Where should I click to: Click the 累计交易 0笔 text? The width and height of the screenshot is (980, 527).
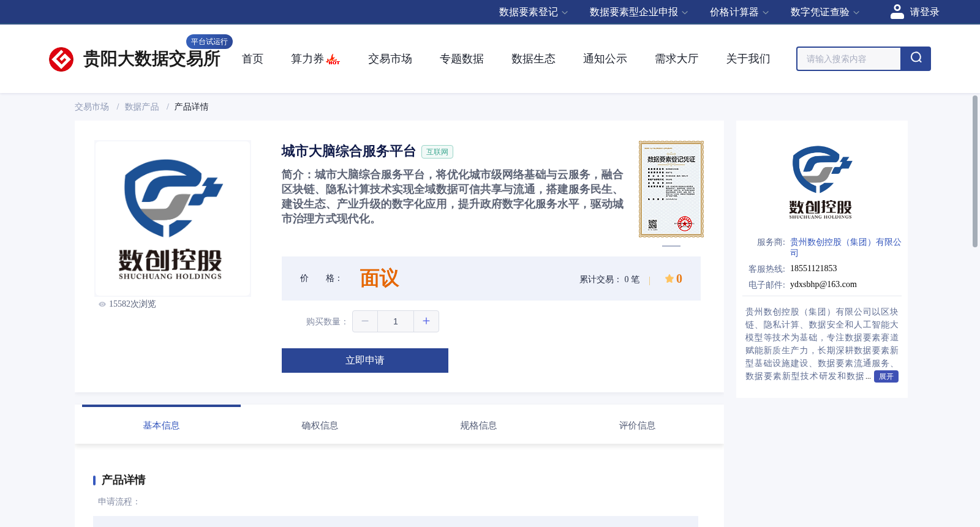pyautogui.click(x=609, y=280)
